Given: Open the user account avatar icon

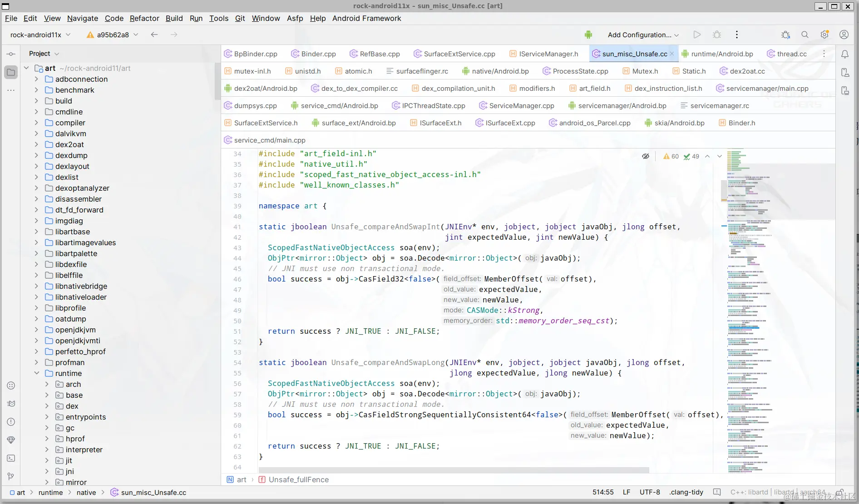Looking at the screenshot, I should (x=844, y=35).
